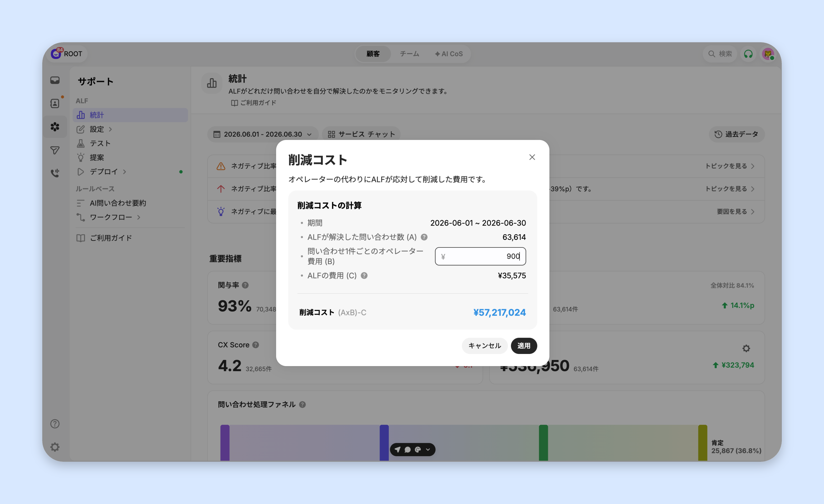
Task: Click the lightbulb insight icon in alerts
Action: click(221, 212)
